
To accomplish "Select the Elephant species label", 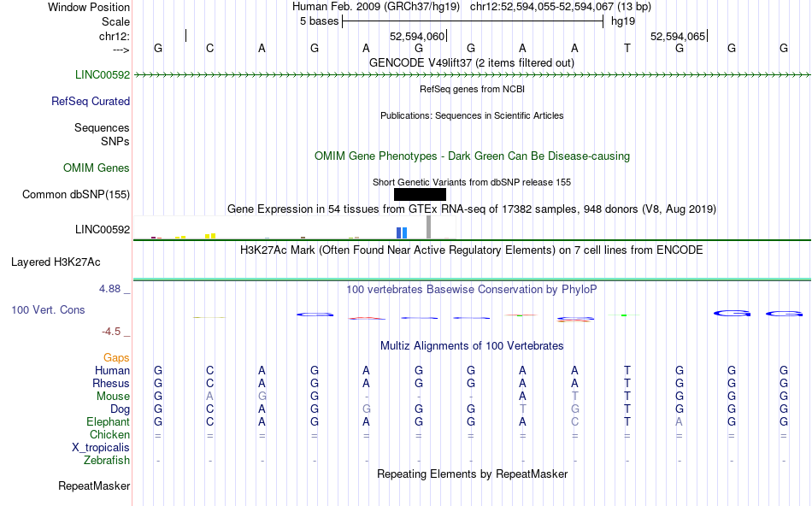I will [x=108, y=421].
